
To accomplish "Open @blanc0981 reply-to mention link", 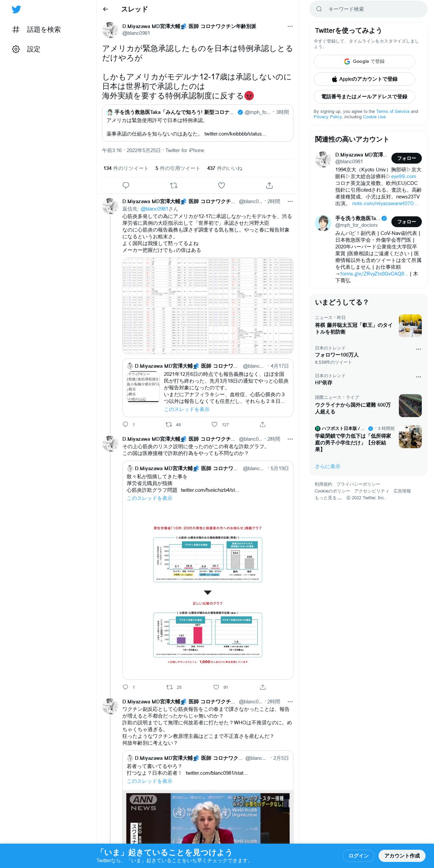I will (154, 209).
